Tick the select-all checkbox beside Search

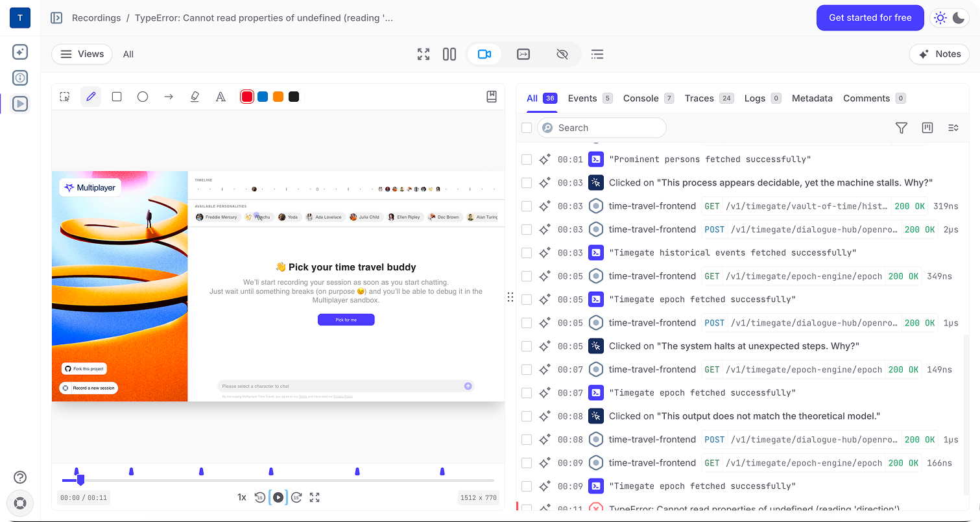(527, 128)
